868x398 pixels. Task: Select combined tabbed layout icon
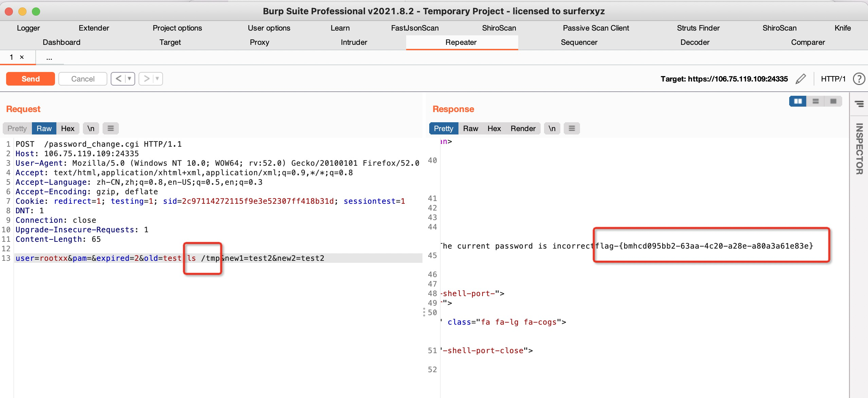(x=833, y=101)
